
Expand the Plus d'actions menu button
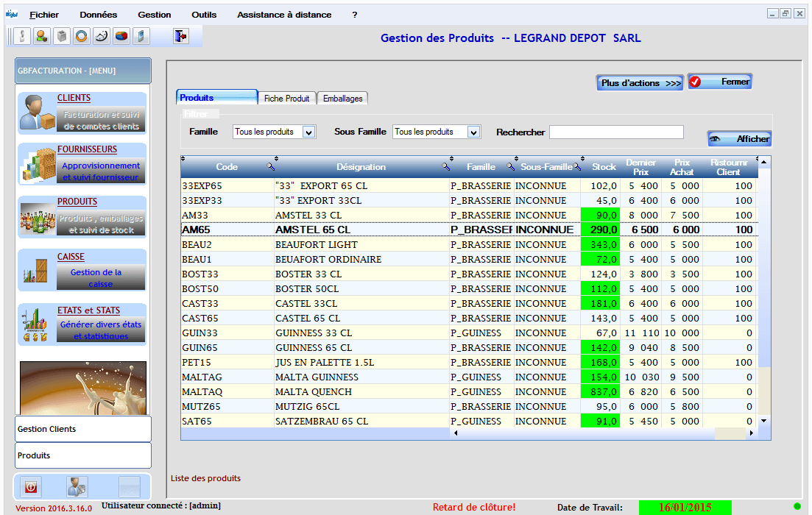(x=640, y=83)
